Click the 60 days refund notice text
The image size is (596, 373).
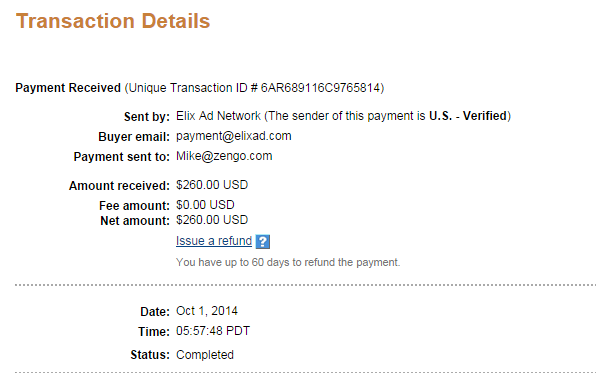288,262
